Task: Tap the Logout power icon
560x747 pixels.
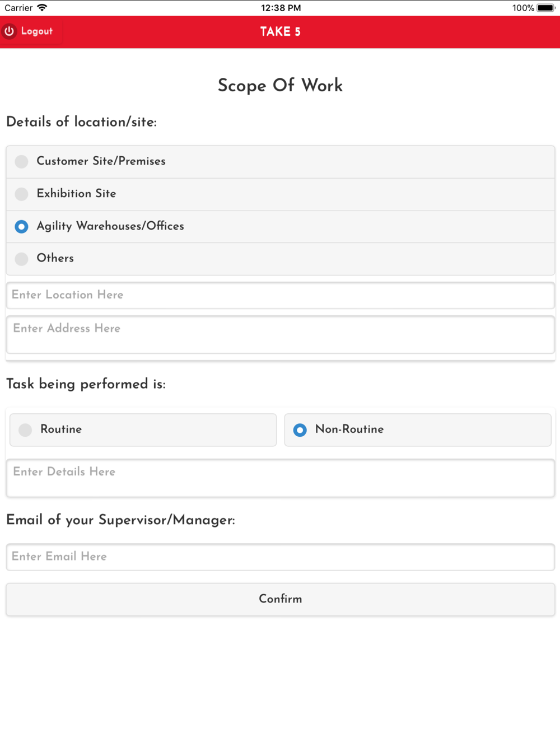Action: coord(10,31)
